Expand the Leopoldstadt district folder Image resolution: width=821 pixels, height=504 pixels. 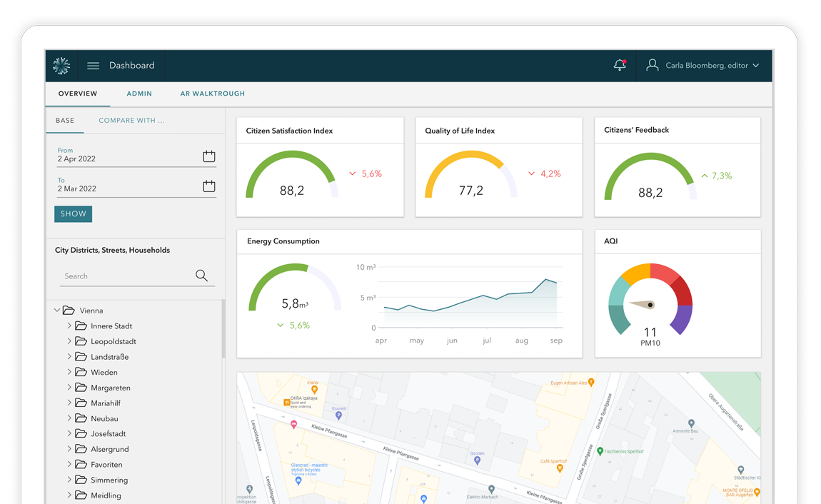click(x=69, y=341)
